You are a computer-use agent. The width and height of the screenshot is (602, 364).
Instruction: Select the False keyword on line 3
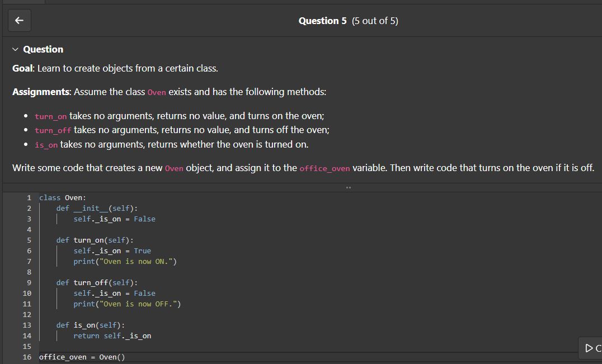144,219
